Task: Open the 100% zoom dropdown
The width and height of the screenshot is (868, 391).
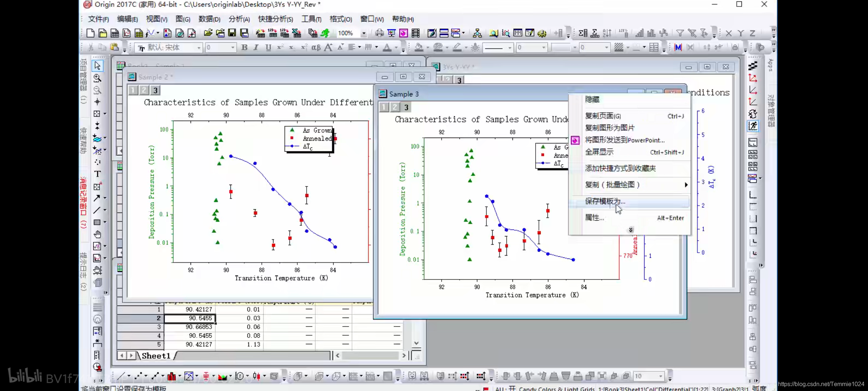Action: point(364,33)
